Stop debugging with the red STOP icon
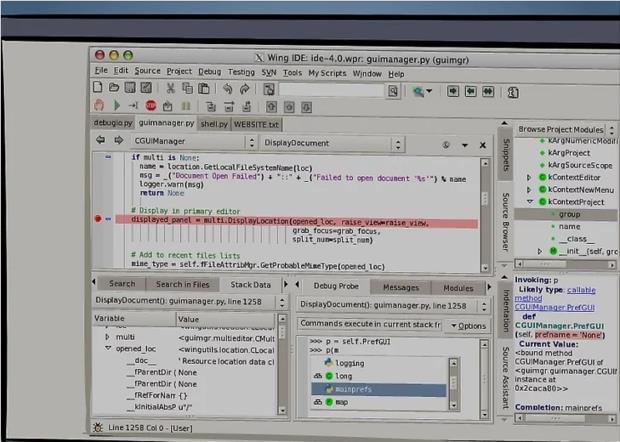Screen dimensions: 620x442 (x=151, y=106)
